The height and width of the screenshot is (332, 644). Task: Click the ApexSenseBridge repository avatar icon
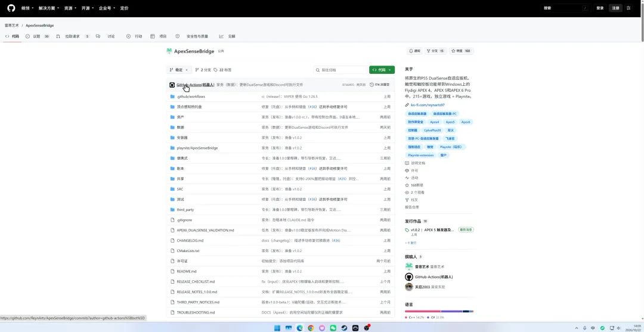tap(169, 51)
